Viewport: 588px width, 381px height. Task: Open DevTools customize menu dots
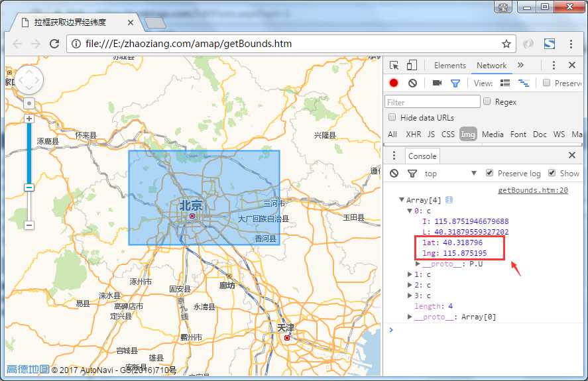point(554,65)
